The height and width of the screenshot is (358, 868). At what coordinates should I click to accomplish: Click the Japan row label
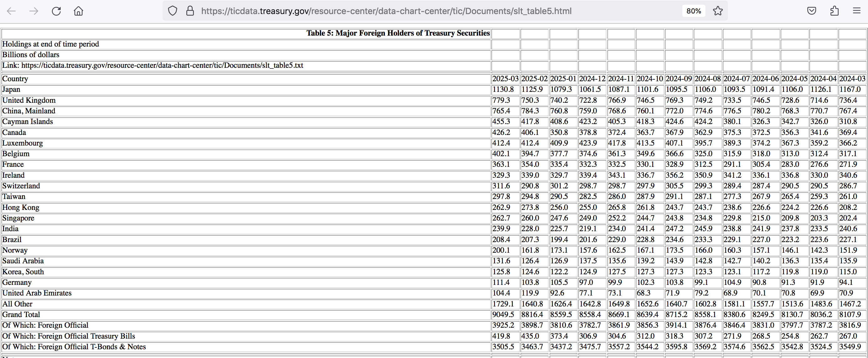click(11, 90)
